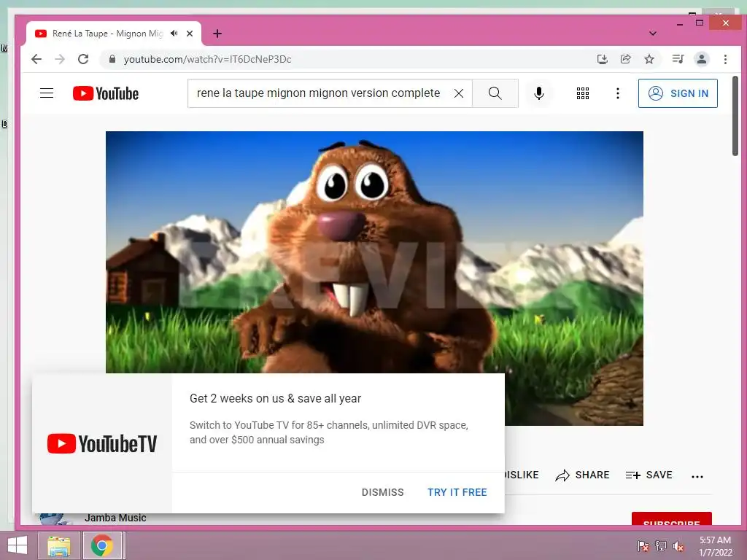
Task: Open the share this page icon
Action: click(x=625, y=59)
